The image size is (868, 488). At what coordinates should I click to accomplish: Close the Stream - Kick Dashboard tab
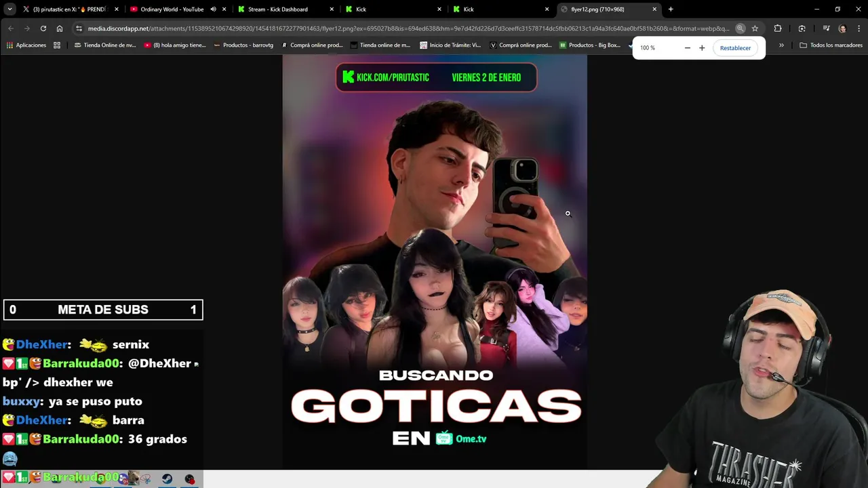[x=332, y=9]
